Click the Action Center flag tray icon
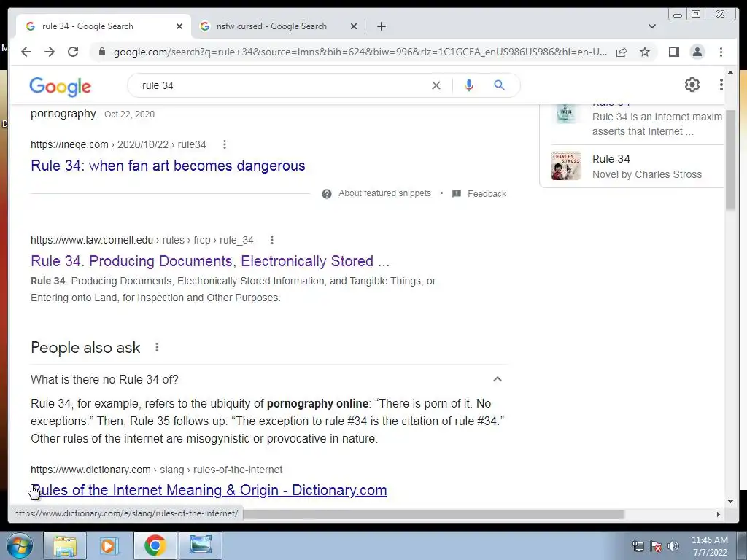Image resolution: width=747 pixels, height=560 pixels. pos(656,546)
